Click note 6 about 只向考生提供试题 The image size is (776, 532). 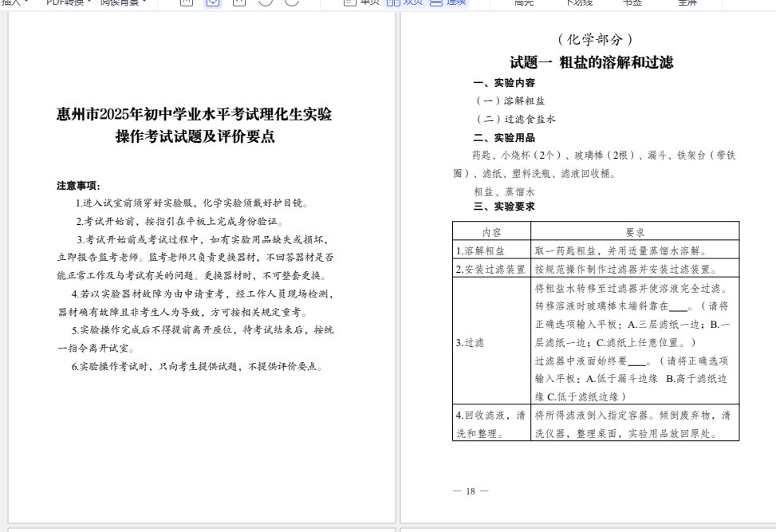198,367
